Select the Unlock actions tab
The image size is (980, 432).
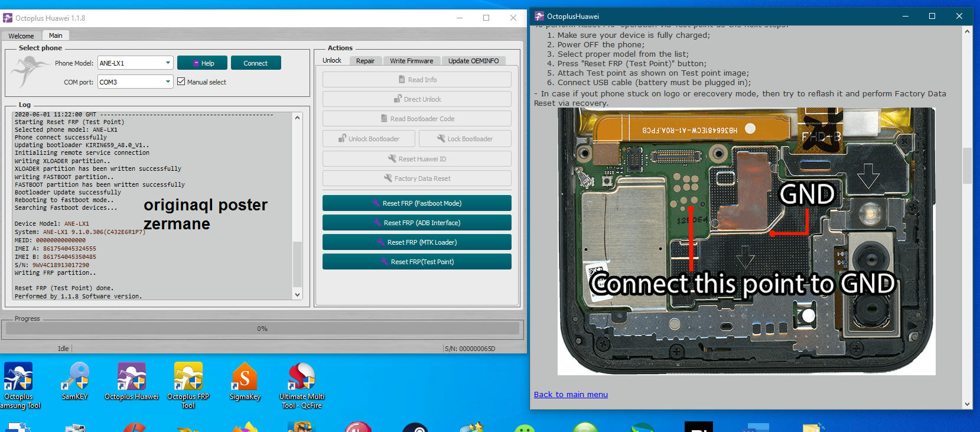coord(332,60)
